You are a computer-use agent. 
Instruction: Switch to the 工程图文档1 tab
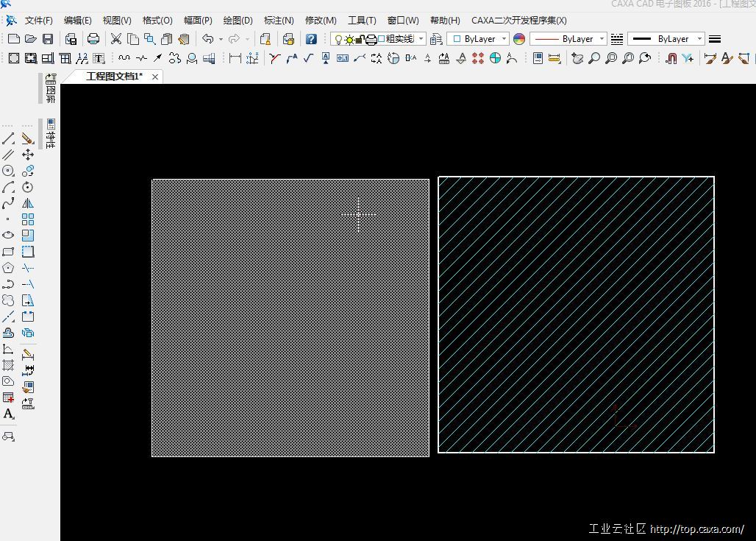coord(114,77)
